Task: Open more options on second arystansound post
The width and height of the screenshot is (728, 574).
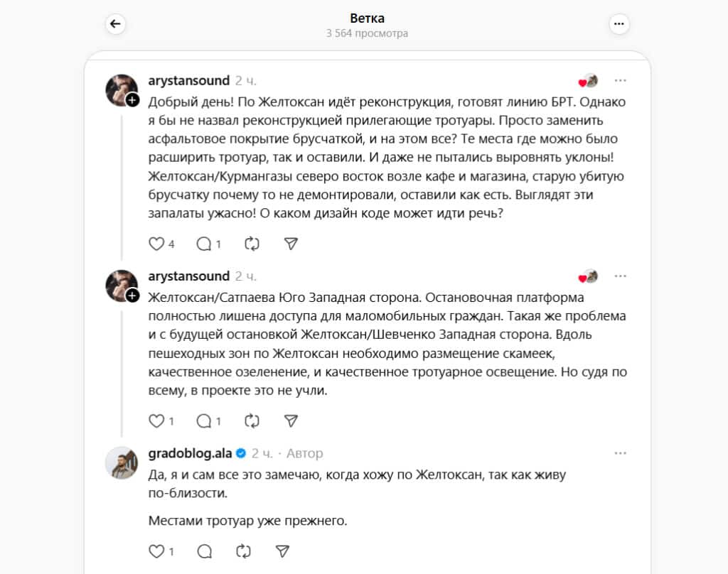Action: 620,276
